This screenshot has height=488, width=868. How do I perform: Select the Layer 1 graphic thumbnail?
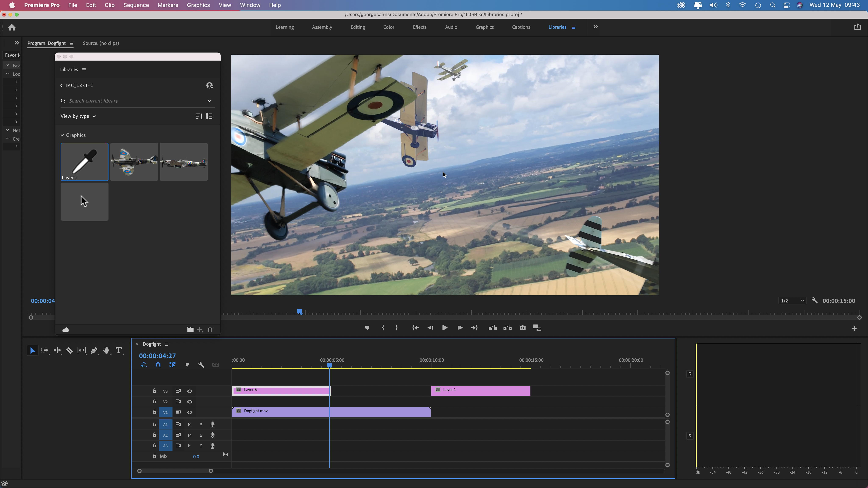(x=84, y=161)
